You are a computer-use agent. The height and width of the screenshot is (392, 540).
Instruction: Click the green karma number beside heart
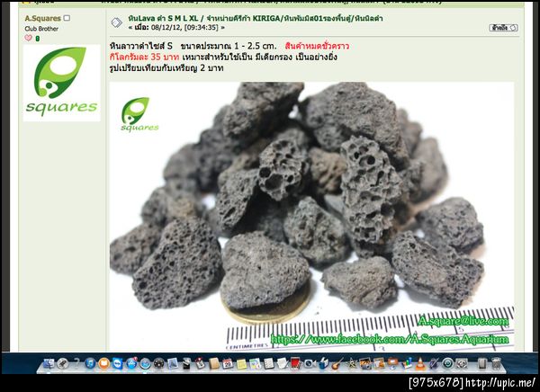pos(37,39)
